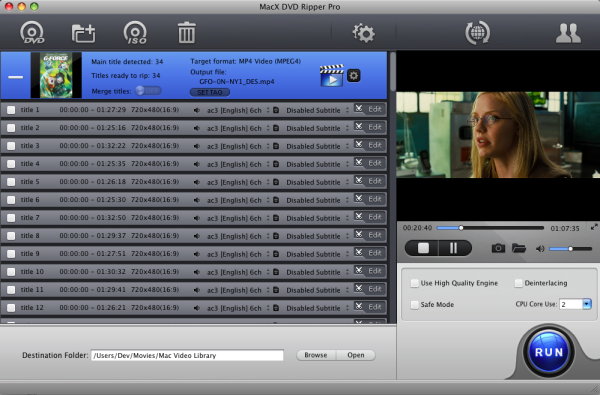This screenshot has height=395, width=600.
Task: Open the subtitle selector for title 12
Action: coord(318,308)
